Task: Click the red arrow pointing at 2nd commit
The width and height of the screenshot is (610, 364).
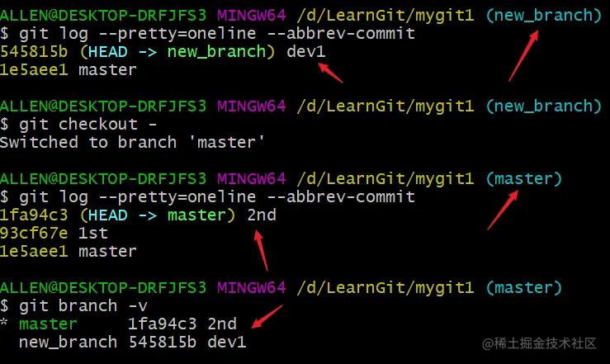Action: [261, 250]
